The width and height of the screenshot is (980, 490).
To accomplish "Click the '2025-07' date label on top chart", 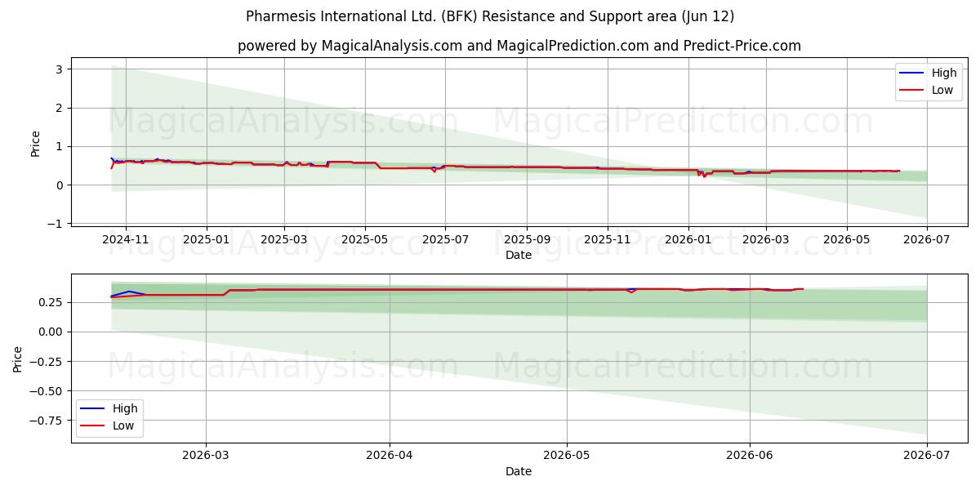I will (x=445, y=240).
